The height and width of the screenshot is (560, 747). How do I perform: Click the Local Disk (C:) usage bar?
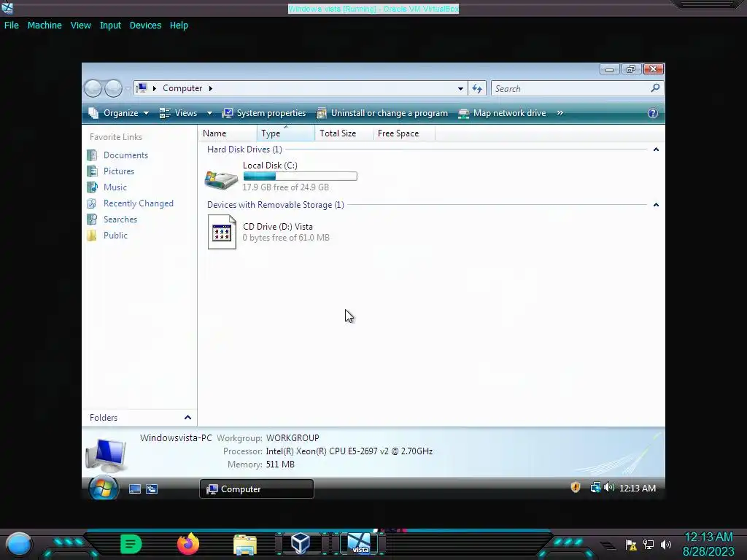(300, 176)
